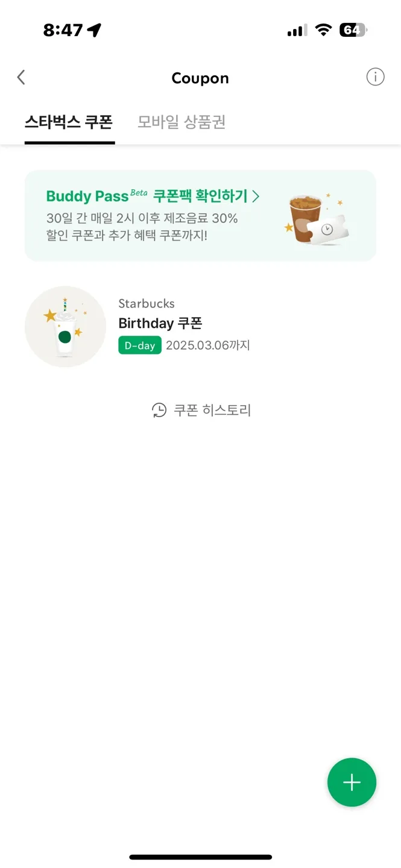Viewport: 401px width, 868px height.
Task: Tap the Coupon page title
Action: click(200, 78)
